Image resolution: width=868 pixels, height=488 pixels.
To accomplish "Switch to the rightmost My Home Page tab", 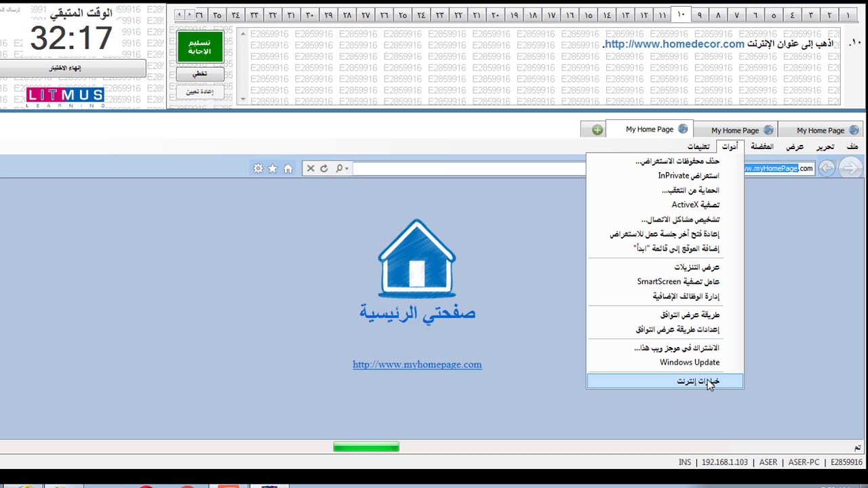I will [x=821, y=130].
